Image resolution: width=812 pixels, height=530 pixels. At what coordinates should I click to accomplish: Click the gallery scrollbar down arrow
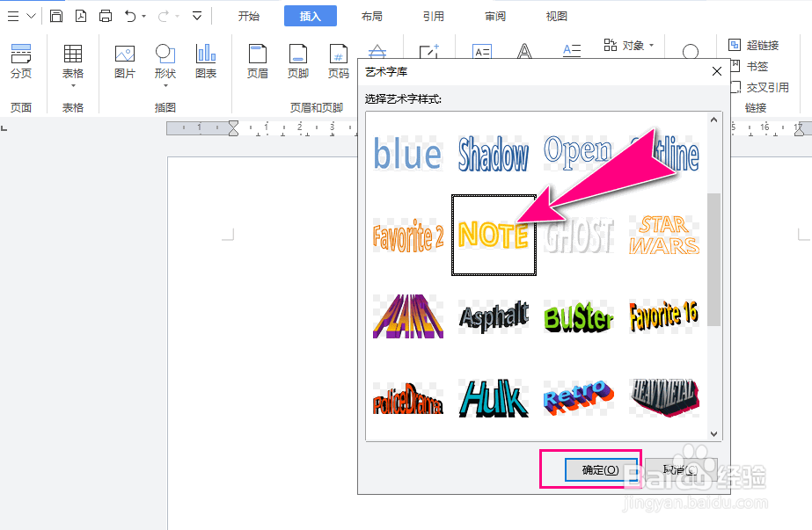point(713,433)
